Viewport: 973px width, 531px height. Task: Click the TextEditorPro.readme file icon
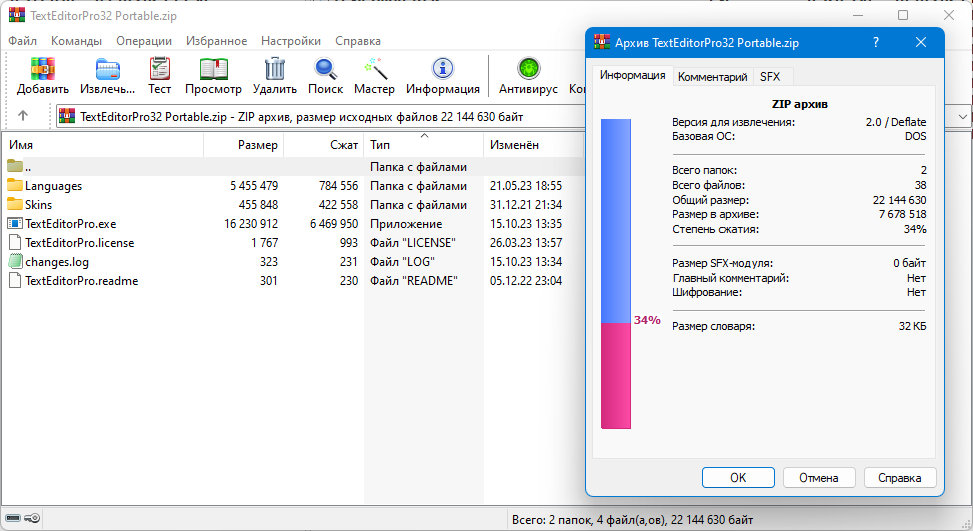[15, 280]
